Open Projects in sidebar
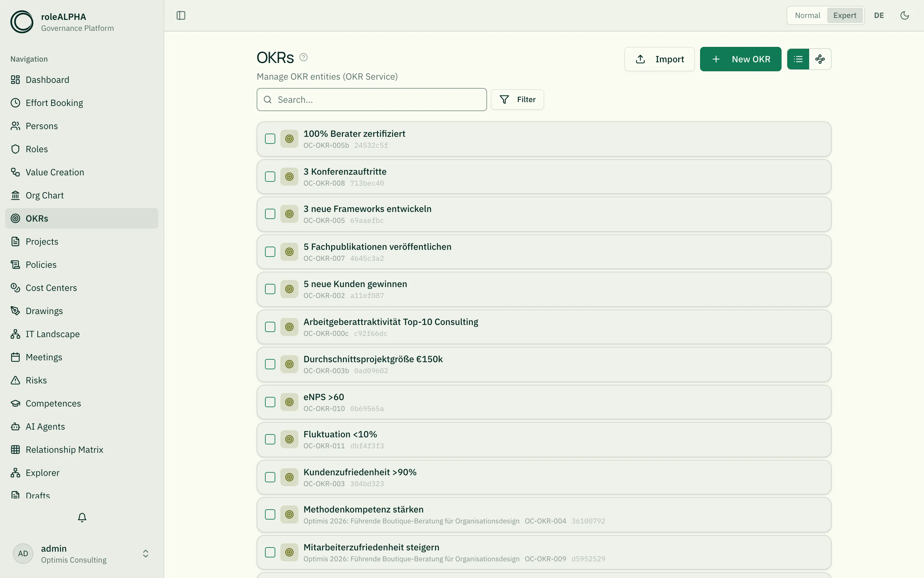This screenshot has height=578, width=924. (82, 241)
